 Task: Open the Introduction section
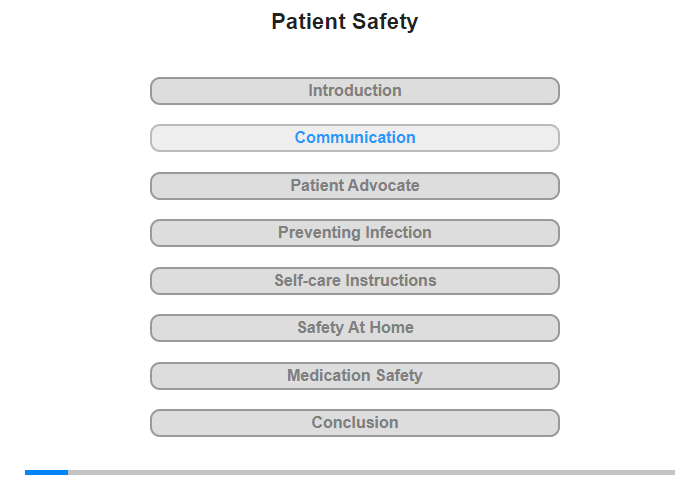coord(354,91)
